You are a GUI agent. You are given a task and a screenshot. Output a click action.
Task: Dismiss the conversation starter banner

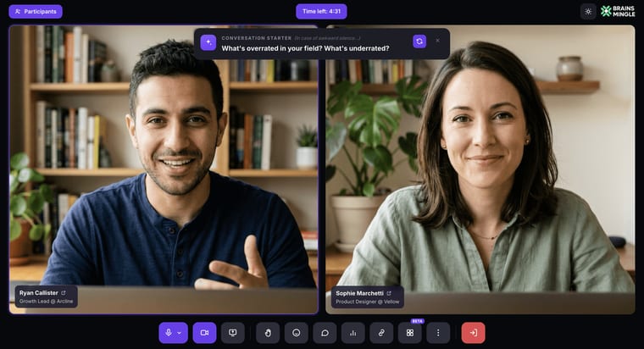point(437,41)
